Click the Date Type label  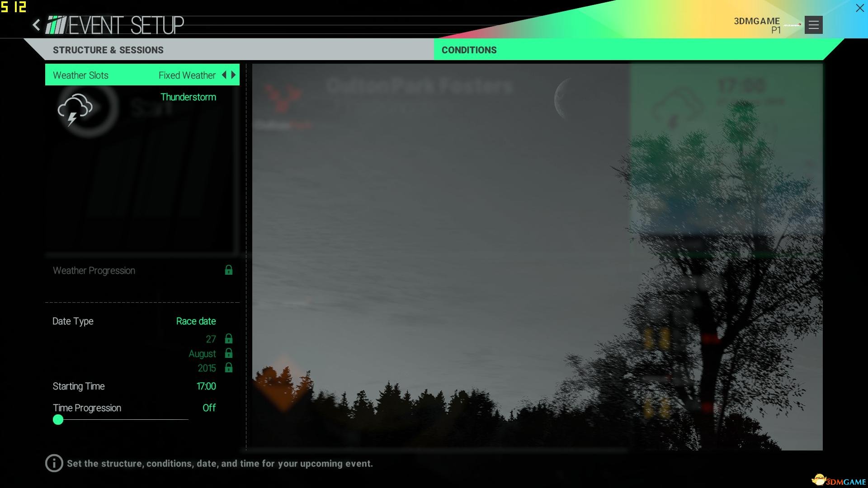click(x=73, y=321)
